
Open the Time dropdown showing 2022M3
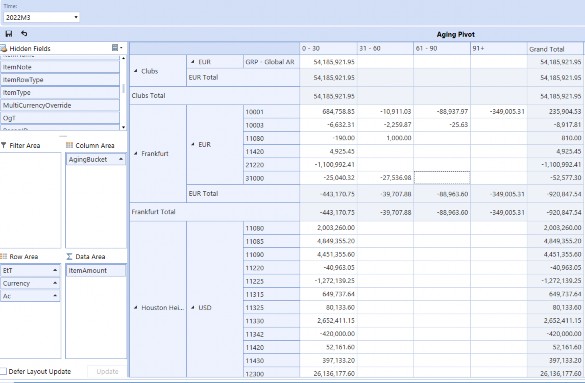(x=41, y=17)
